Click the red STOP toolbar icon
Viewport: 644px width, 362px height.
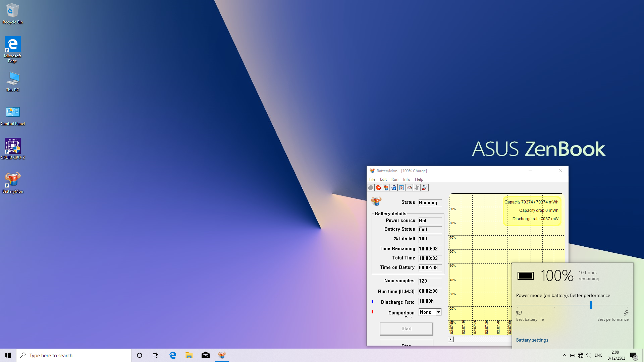(x=378, y=188)
